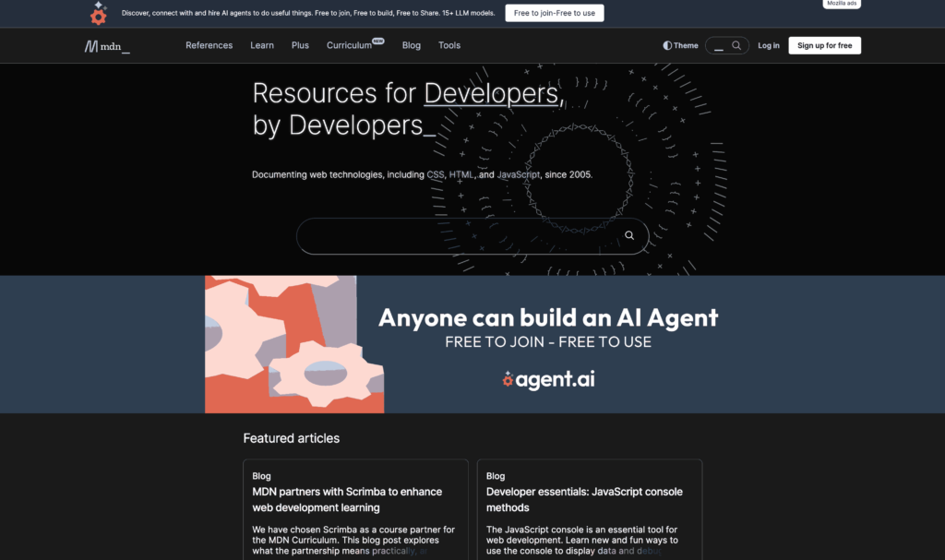
Task: Click the Anyone can build an AI Agent headline
Action: click(548, 317)
